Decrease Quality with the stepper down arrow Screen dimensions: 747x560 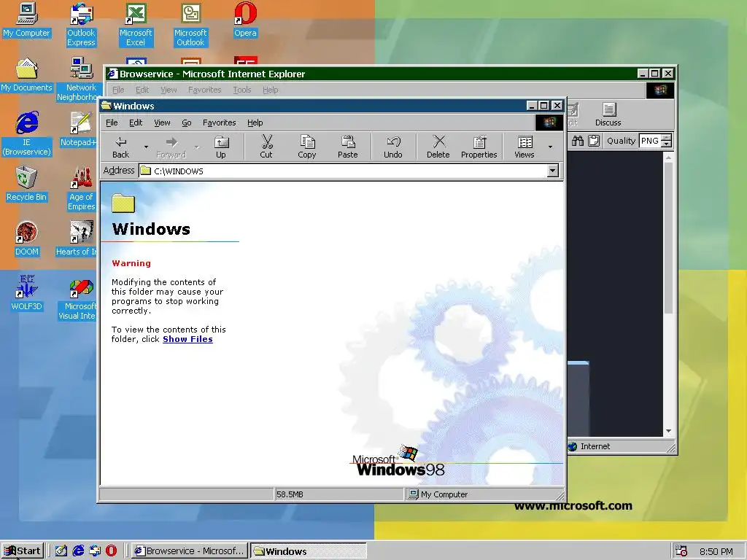[x=667, y=144]
